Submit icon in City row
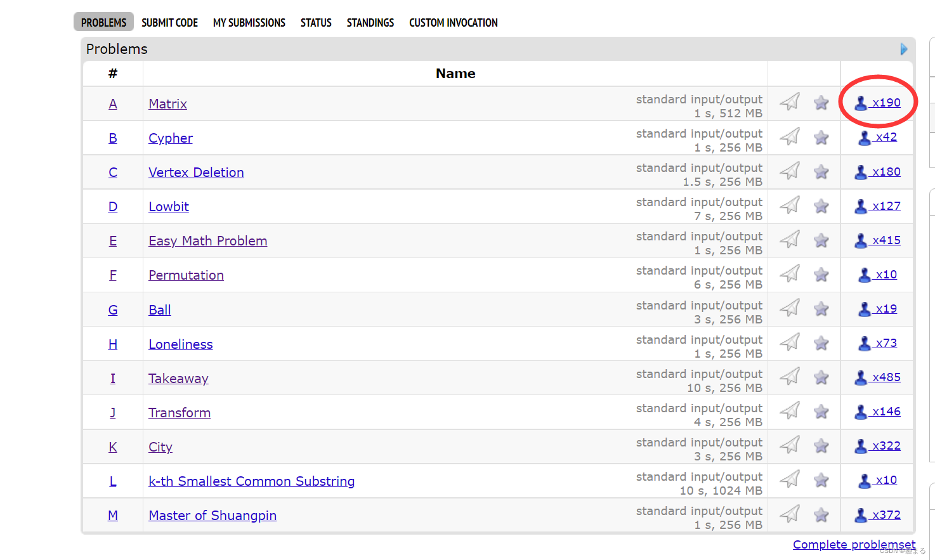This screenshot has height=560, width=935. click(x=790, y=445)
